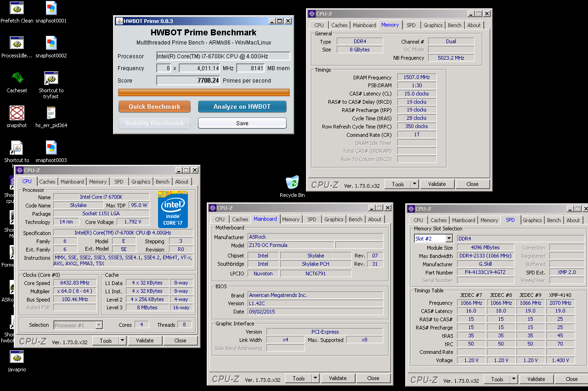Open Tools dropdown arrow in CPU-Z Memory window
The width and height of the screenshot is (588, 391).
[x=414, y=184]
